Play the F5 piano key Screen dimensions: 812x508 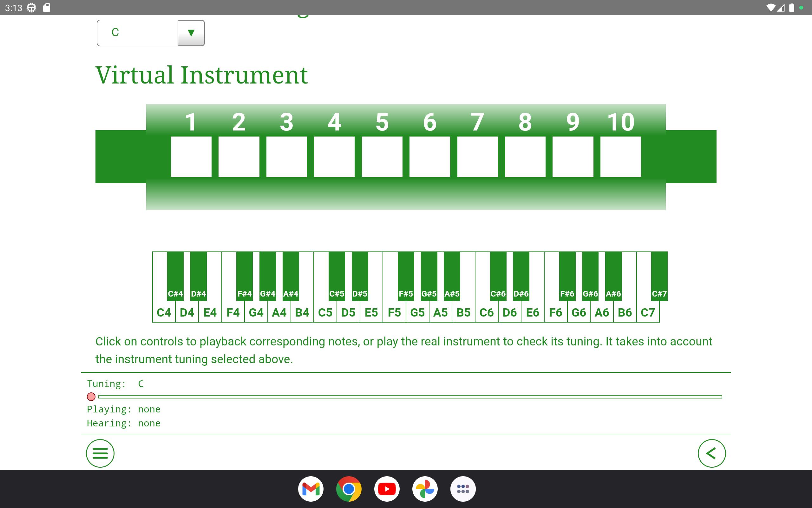[394, 312]
